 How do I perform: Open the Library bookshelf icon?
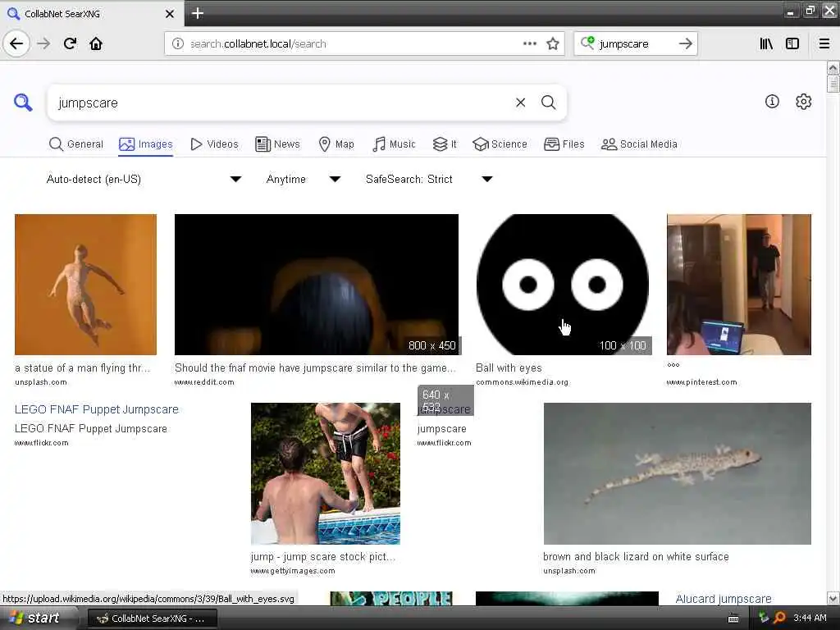pyautogui.click(x=766, y=43)
